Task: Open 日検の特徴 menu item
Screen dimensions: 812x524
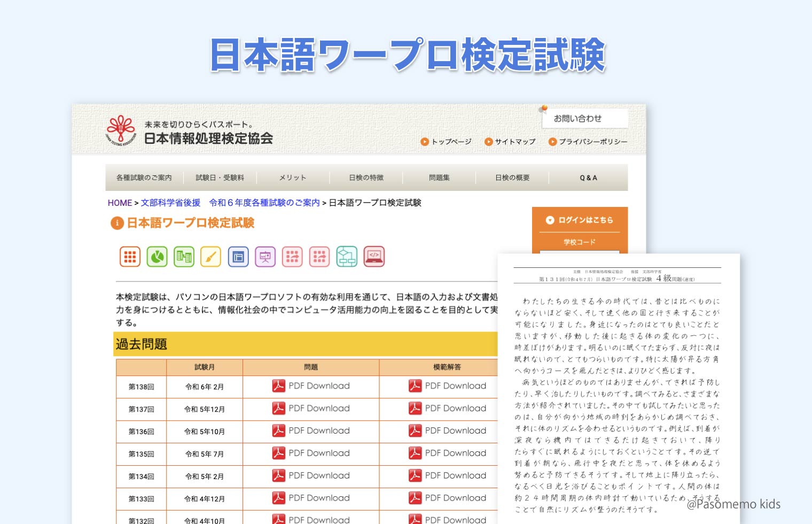Action: point(366,178)
